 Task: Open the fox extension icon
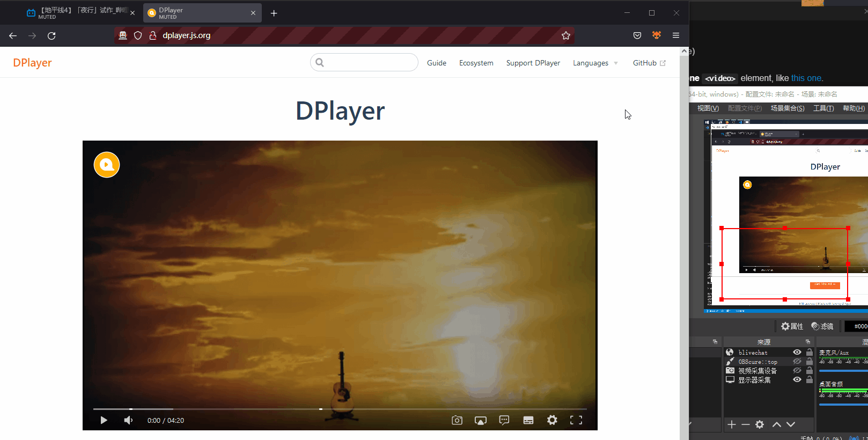click(x=657, y=35)
